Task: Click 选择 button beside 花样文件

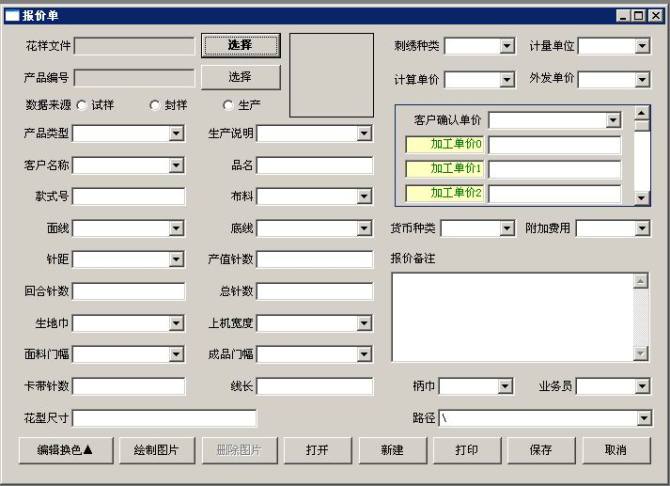Action: (240, 45)
